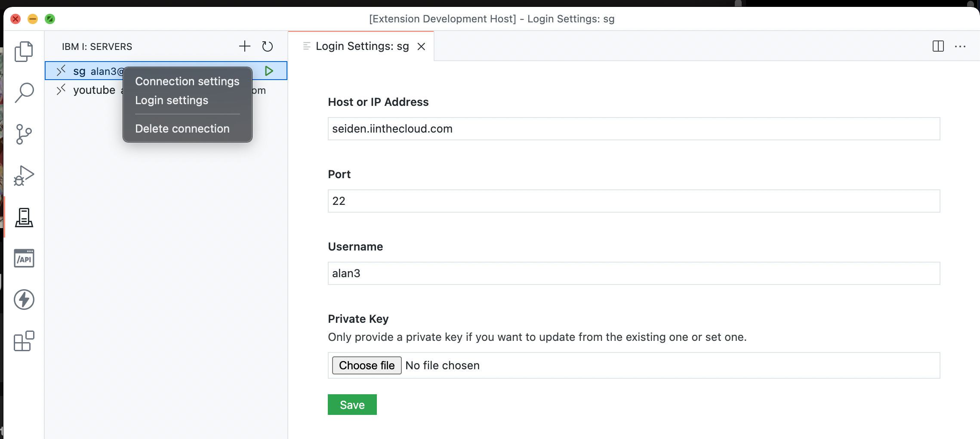Choose Connection settings from context menu

187,81
